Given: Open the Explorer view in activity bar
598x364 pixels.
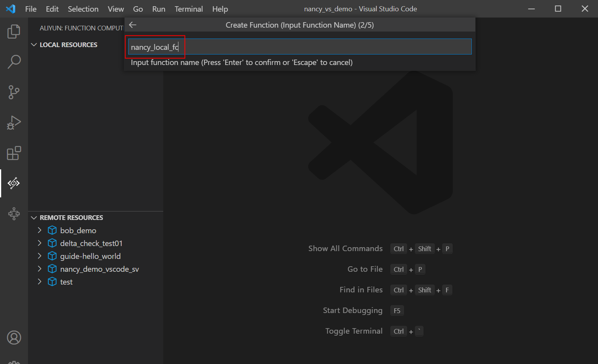Looking at the screenshot, I should pyautogui.click(x=14, y=32).
